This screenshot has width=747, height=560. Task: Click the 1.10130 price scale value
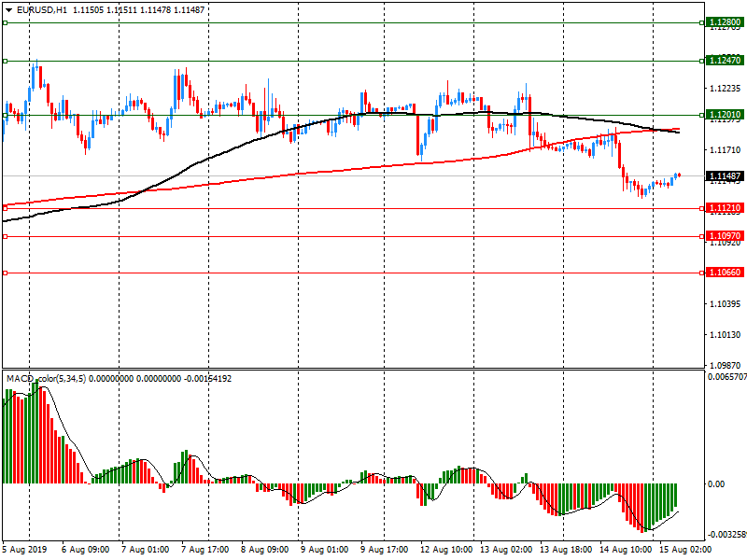pyautogui.click(x=726, y=335)
